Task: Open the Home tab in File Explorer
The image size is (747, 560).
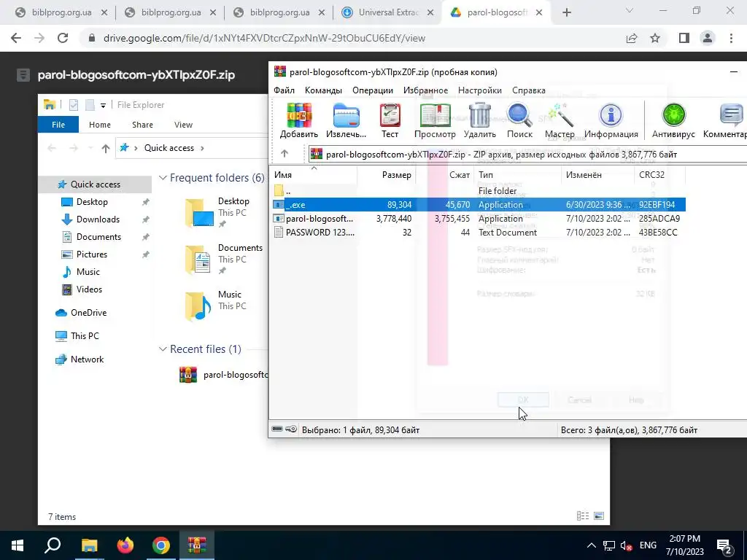Action: pos(99,125)
